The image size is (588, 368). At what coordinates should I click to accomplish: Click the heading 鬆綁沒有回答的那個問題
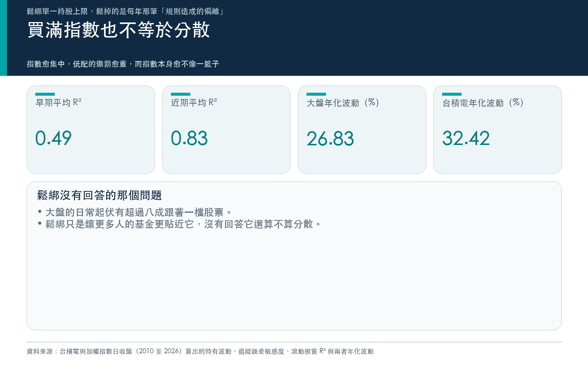[x=100, y=195]
